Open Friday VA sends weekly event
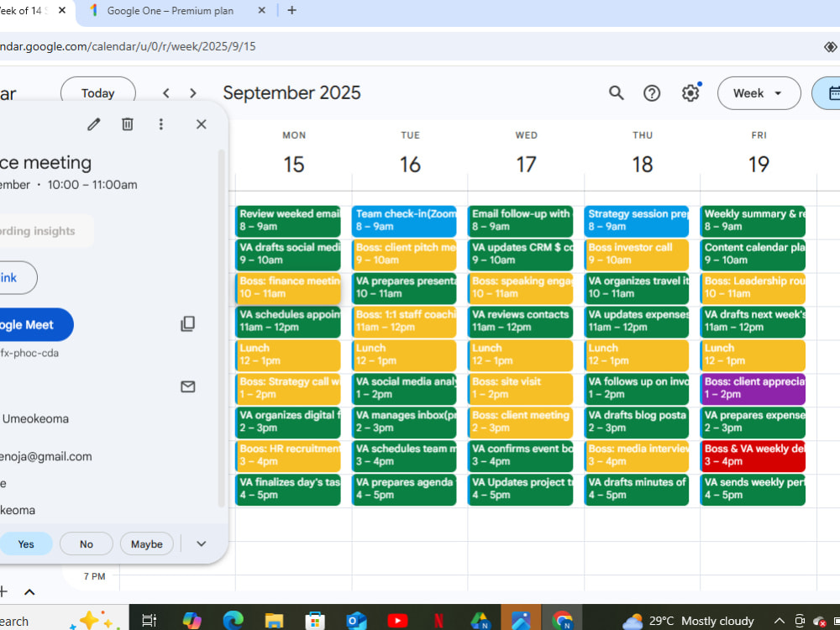 coord(753,490)
